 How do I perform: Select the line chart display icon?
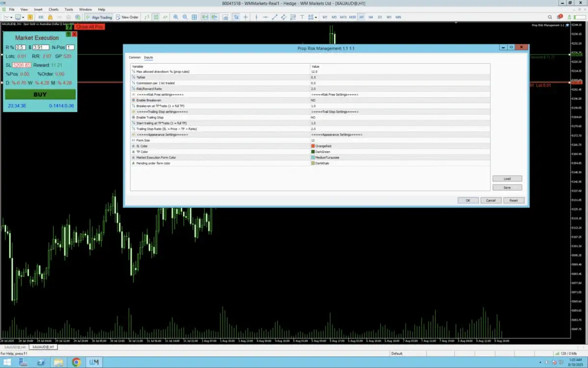pyautogui.click(x=166, y=17)
